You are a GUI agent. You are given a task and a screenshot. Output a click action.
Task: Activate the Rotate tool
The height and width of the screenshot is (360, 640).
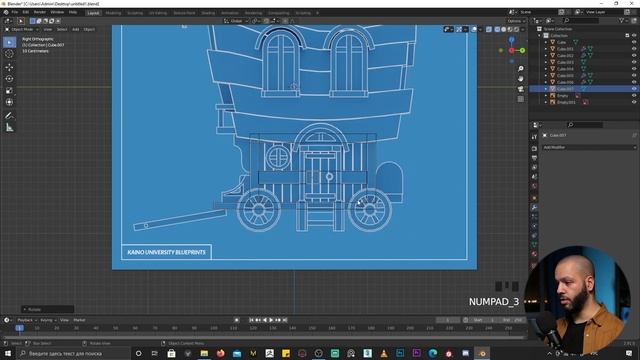tap(9, 79)
